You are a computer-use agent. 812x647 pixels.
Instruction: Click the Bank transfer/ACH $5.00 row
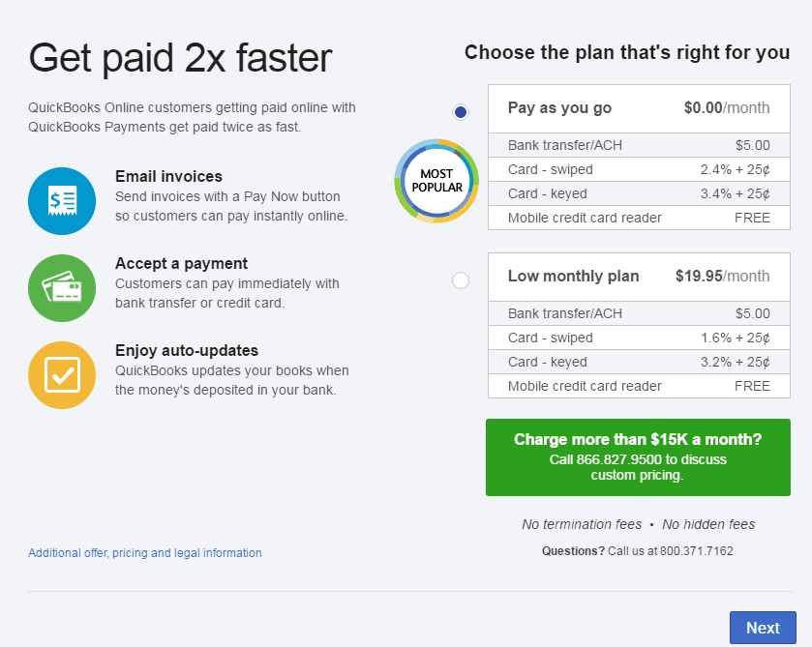click(638, 145)
